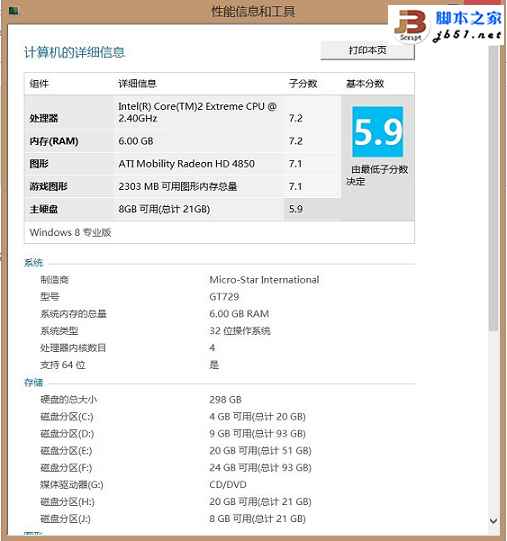Click the 游戏图形 row label
The width and height of the screenshot is (507, 541).
(x=48, y=187)
